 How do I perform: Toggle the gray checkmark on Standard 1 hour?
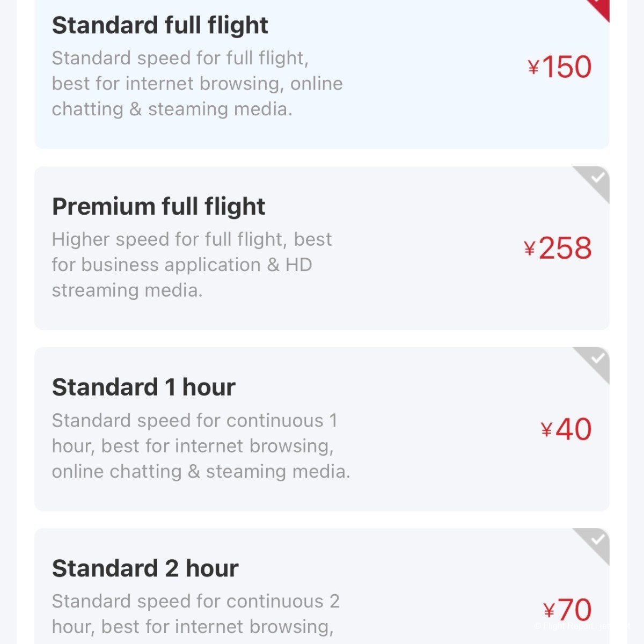[594, 363]
